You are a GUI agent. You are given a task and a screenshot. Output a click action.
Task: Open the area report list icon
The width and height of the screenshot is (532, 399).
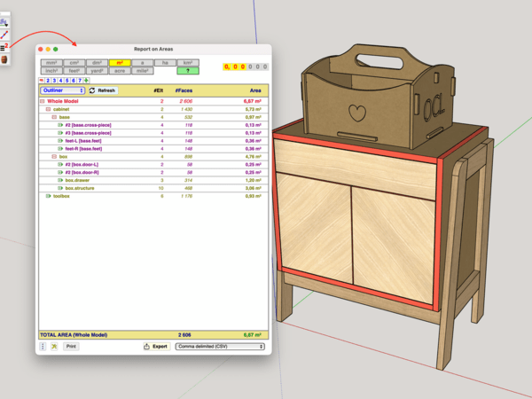pyautogui.click(x=4, y=46)
